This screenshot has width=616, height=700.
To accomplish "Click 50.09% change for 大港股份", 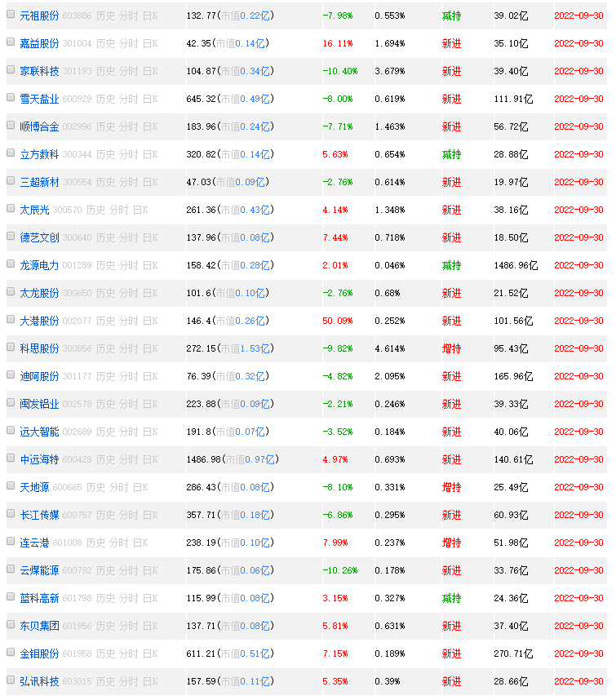I will point(338,321).
